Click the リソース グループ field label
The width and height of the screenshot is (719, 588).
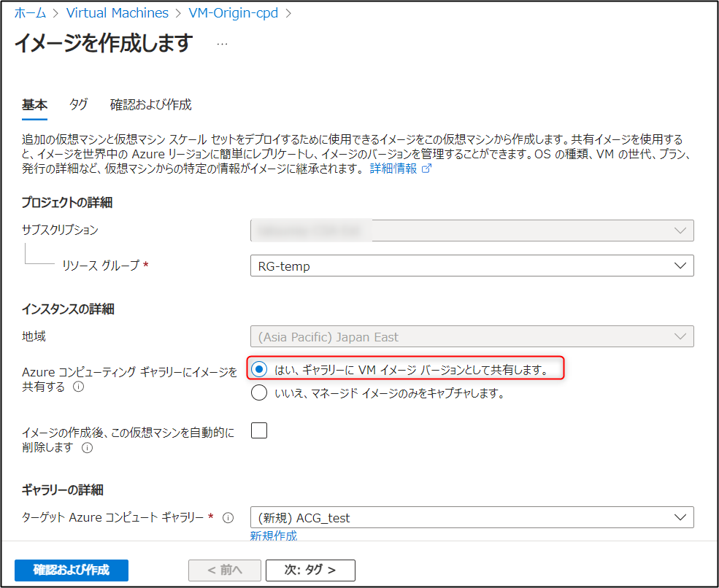101,266
